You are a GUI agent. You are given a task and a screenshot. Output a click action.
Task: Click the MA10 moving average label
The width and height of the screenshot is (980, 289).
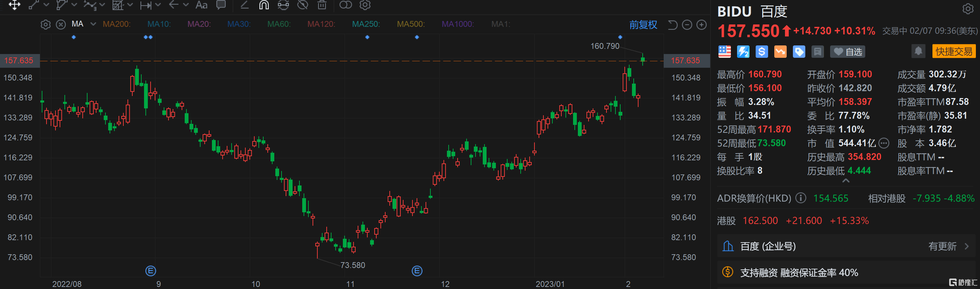(x=159, y=24)
